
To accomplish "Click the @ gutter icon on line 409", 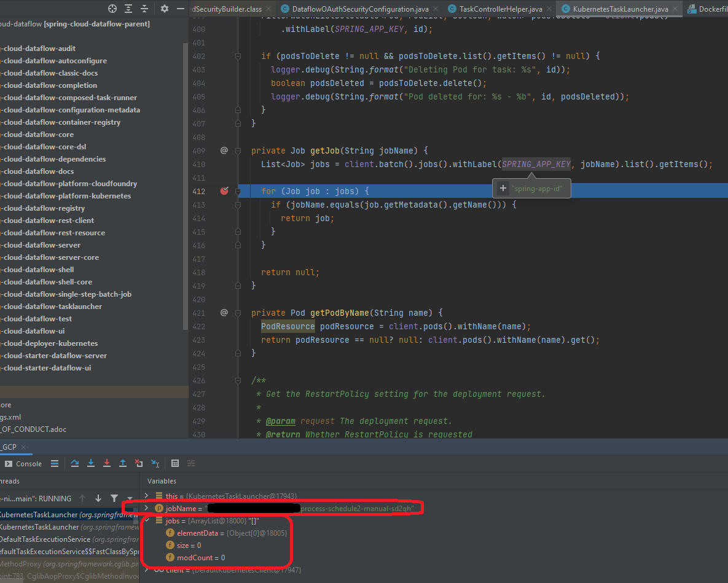I will (x=224, y=151).
